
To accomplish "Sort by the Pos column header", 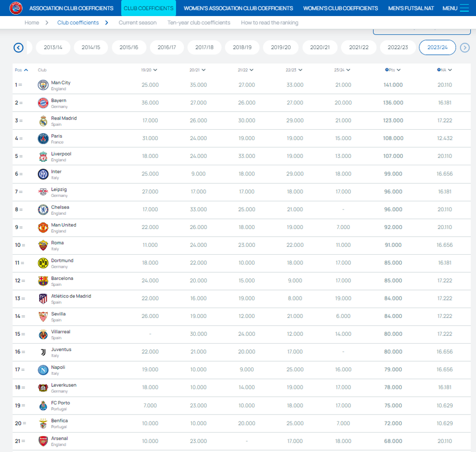I will pyautogui.click(x=21, y=70).
